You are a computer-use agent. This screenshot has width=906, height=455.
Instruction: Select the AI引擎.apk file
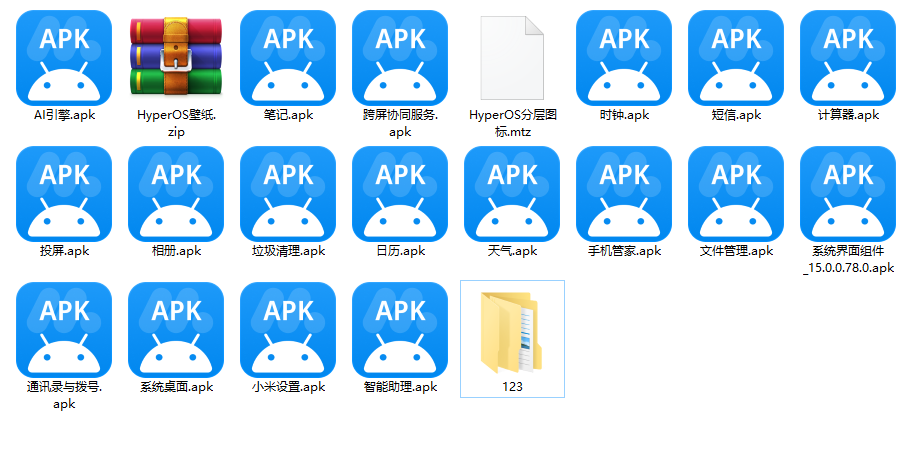[x=64, y=57]
